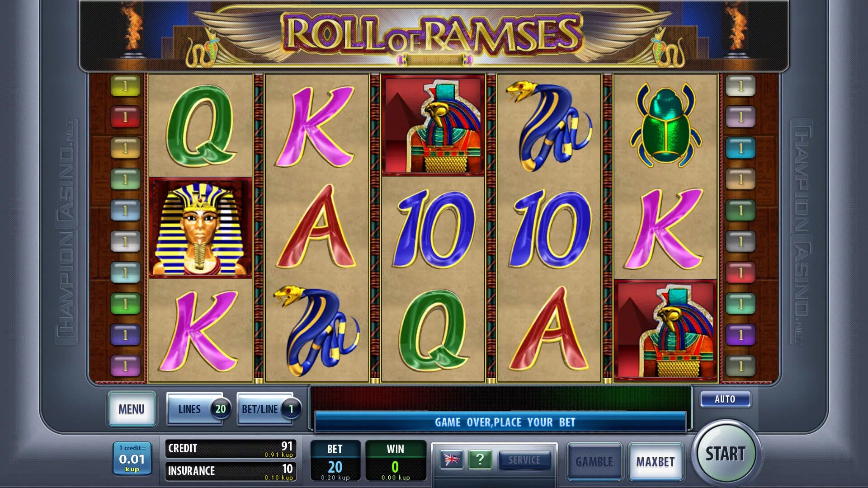Click the cobra snake symbol on reel four

(x=549, y=126)
